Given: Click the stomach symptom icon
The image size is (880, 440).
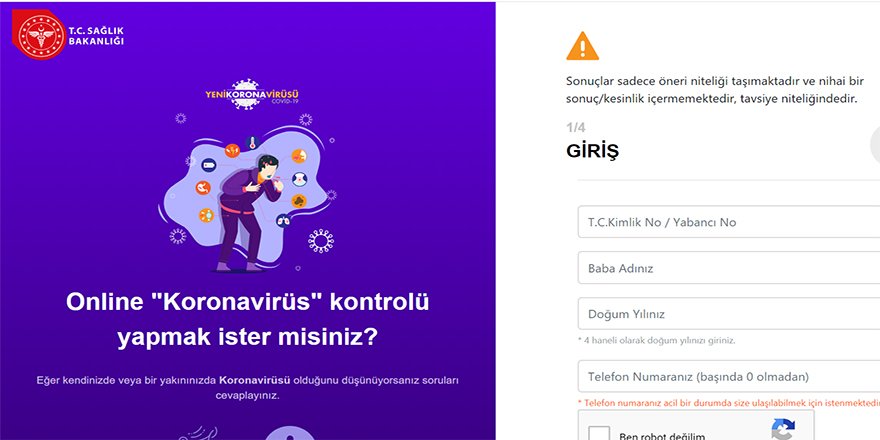Looking at the screenshot, I should tap(203, 188).
